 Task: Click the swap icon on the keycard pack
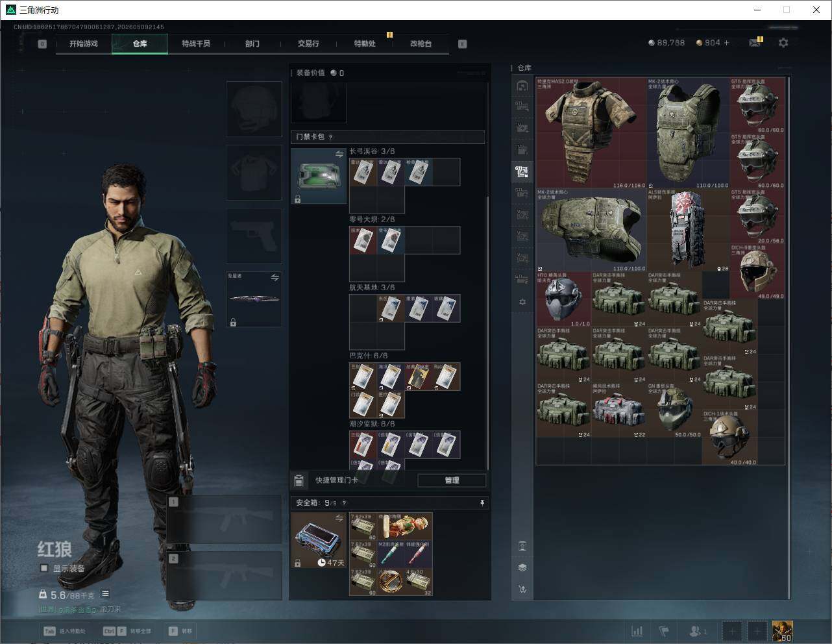[x=339, y=155]
